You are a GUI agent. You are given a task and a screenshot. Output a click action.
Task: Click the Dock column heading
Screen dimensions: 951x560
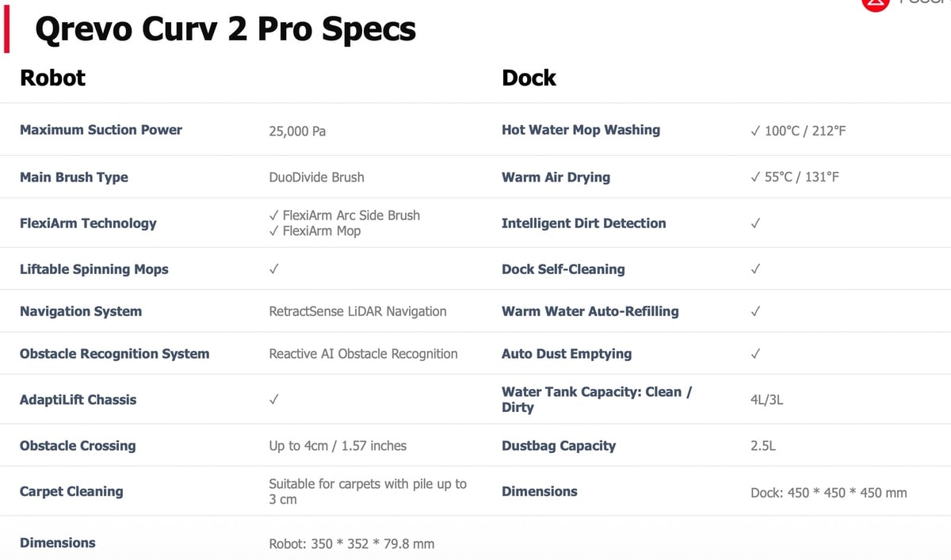pyautogui.click(x=529, y=78)
